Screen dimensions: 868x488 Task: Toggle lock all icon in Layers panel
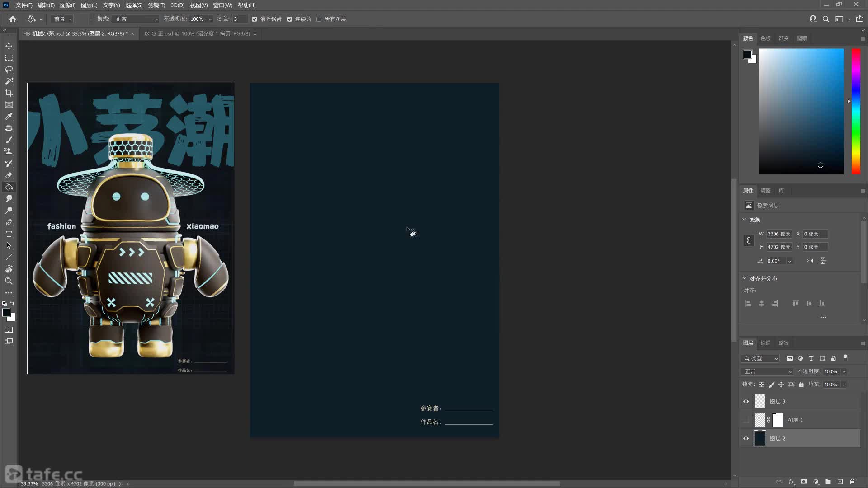801,385
